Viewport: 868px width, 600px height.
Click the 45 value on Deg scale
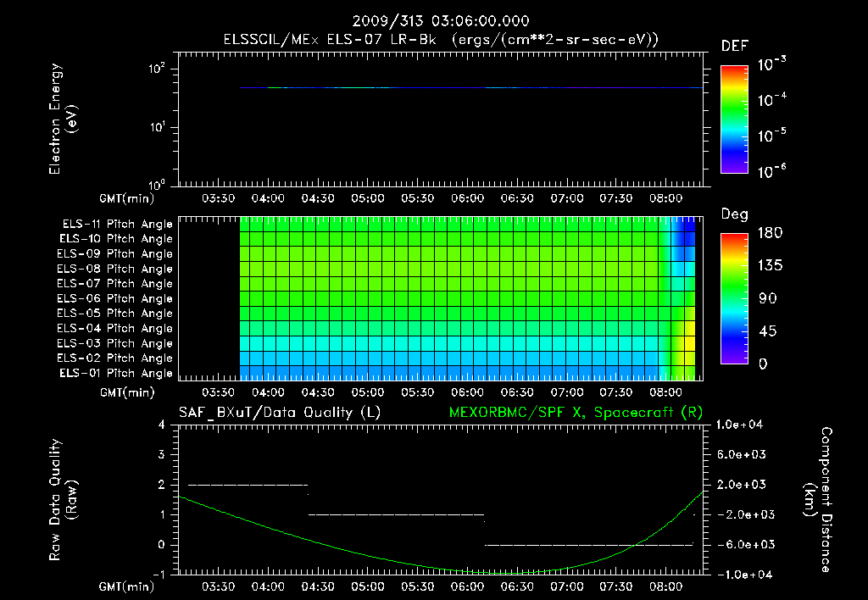[x=767, y=331]
